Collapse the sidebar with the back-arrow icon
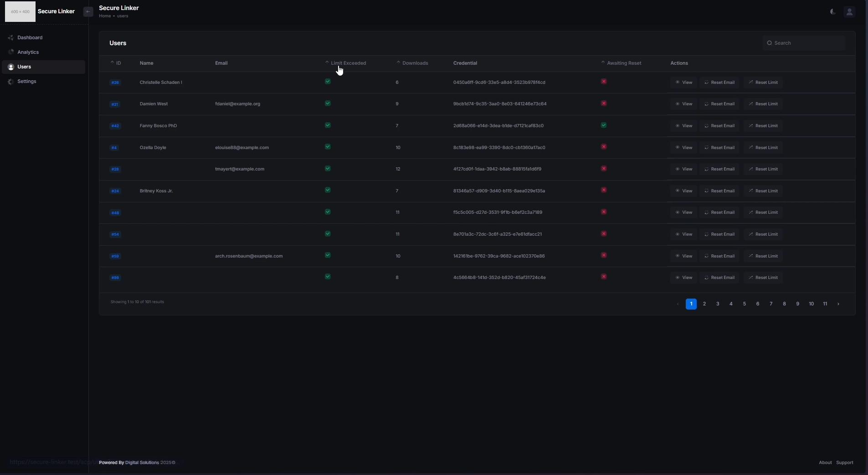 [x=87, y=11]
